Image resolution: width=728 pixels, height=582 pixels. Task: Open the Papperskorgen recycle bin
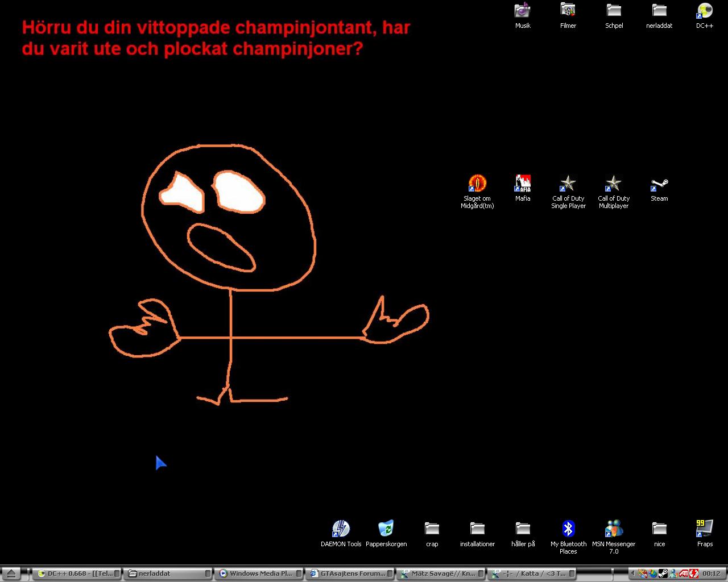point(386,534)
